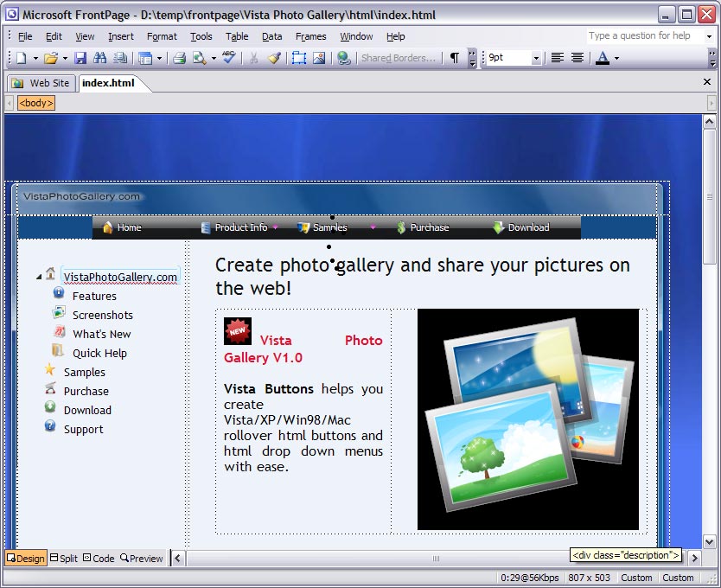Open the File menu
This screenshot has height=588, width=721.
click(25, 36)
